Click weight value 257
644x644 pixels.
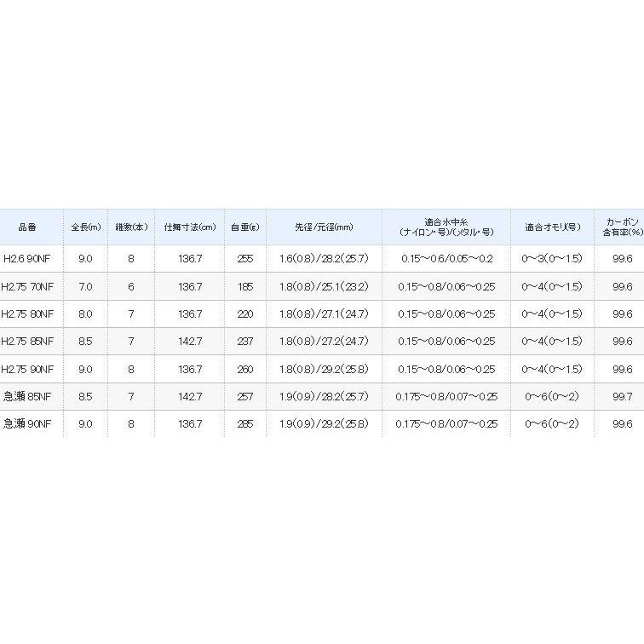pos(245,396)
